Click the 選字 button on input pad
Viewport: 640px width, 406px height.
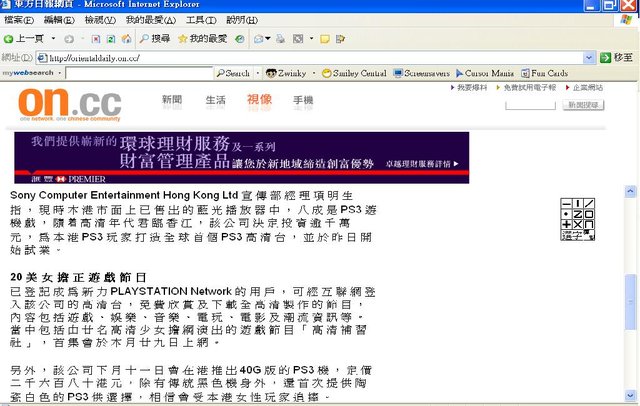571,235
